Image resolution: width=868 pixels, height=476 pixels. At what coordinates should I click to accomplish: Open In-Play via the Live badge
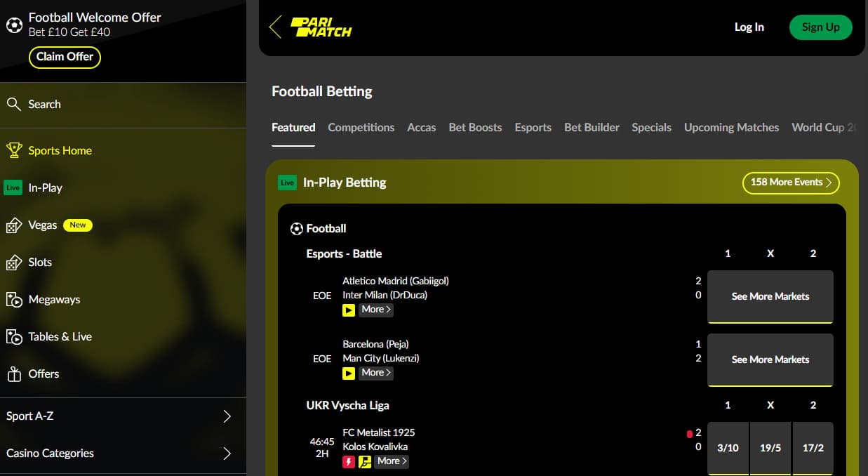pos(13,187)
